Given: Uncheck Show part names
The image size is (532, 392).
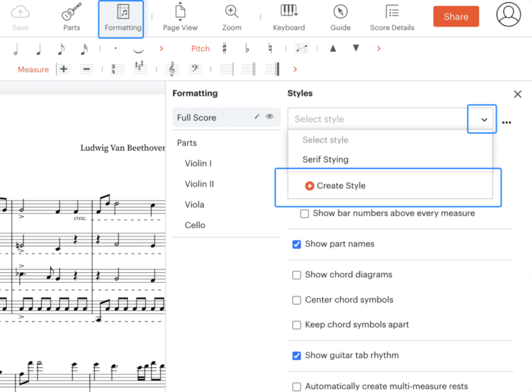Looking at the screenshot, I should [296, 244].
